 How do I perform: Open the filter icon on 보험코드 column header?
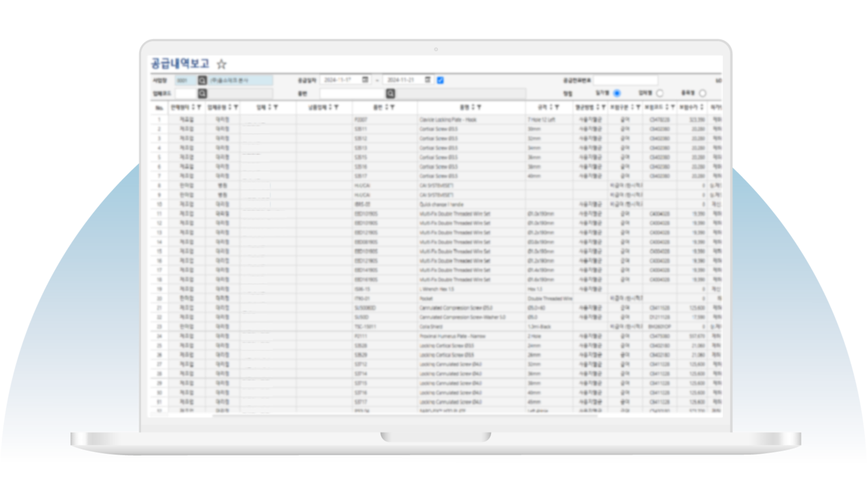673,107
